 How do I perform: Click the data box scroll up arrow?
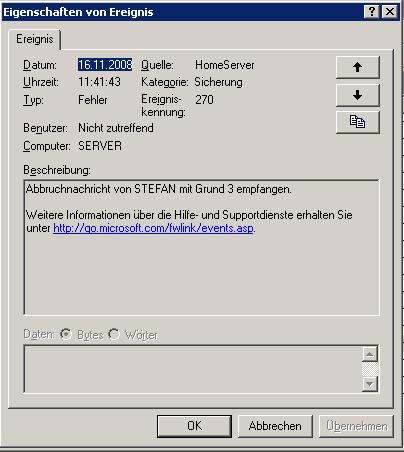[370, 354]
